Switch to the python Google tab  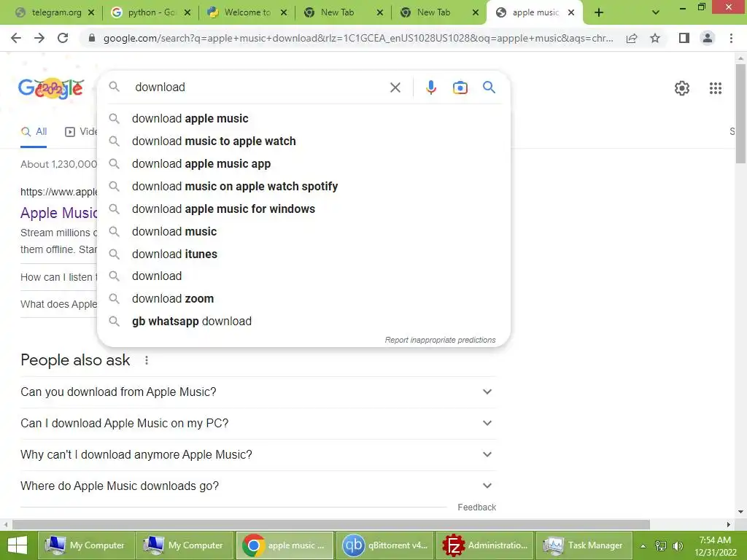tap(150, 13)
